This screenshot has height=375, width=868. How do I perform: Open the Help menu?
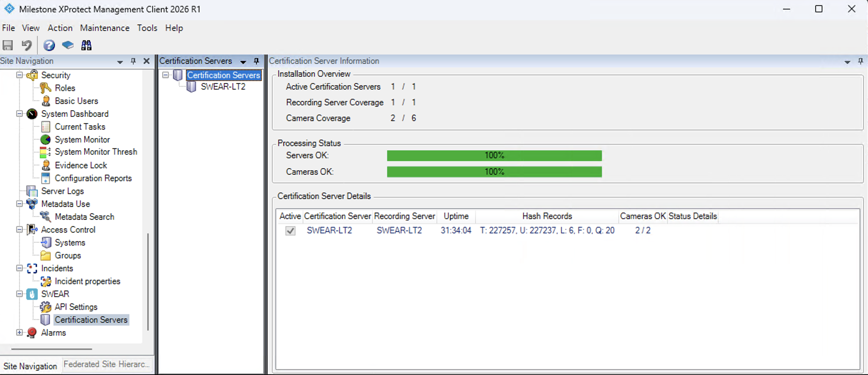coord(174,28)
